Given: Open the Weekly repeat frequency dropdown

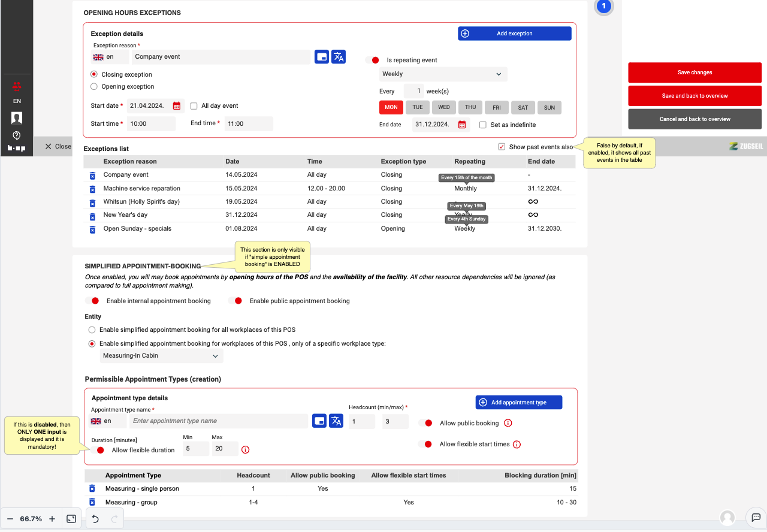Looking at the screenshot, I should point(443,74).
